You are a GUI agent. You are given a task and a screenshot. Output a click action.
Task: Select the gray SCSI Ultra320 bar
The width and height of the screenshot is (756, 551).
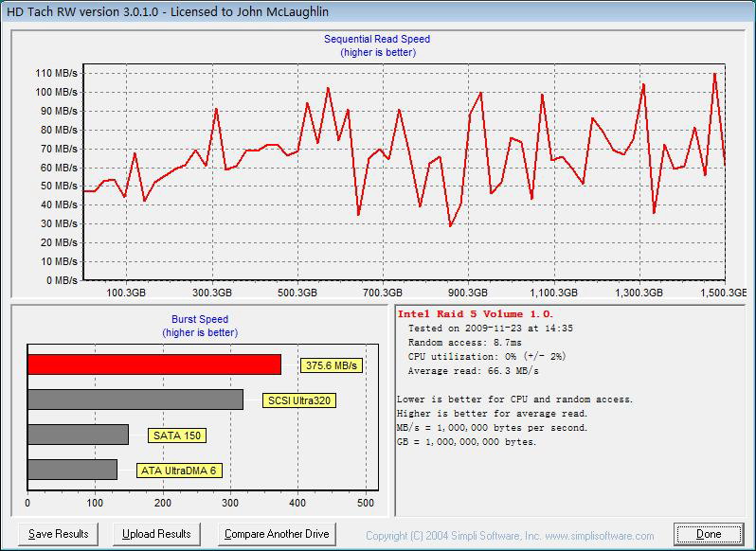click(x=135, y=400)
